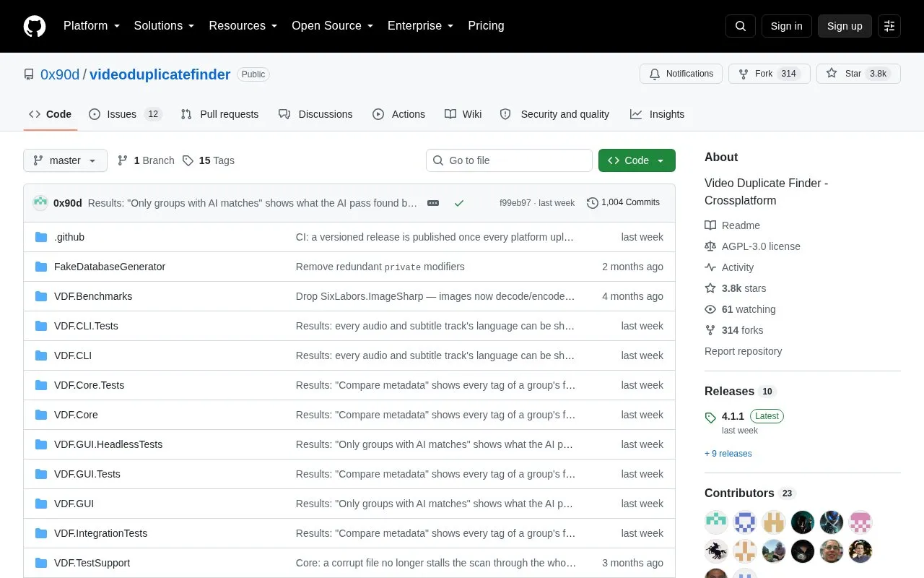Expand the Resources menu
The height and width of the screenshot is (578, 924).
pos(243,26)
